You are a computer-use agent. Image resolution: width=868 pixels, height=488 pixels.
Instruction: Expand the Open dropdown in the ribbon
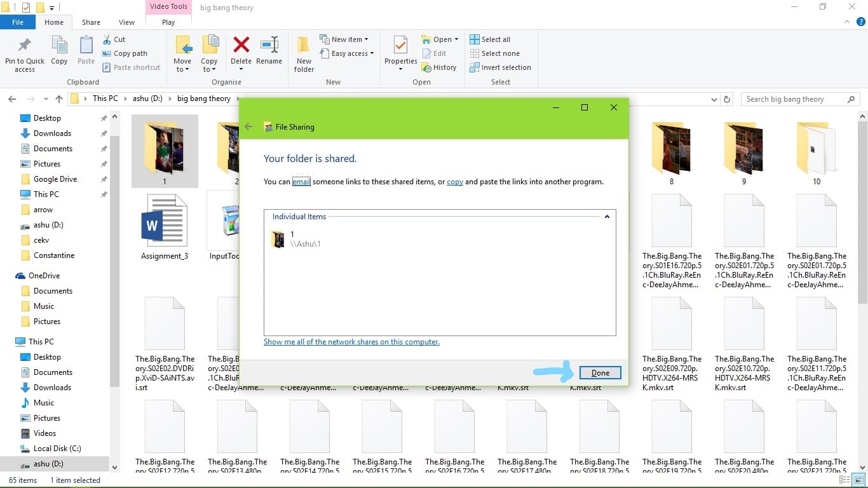440,39
